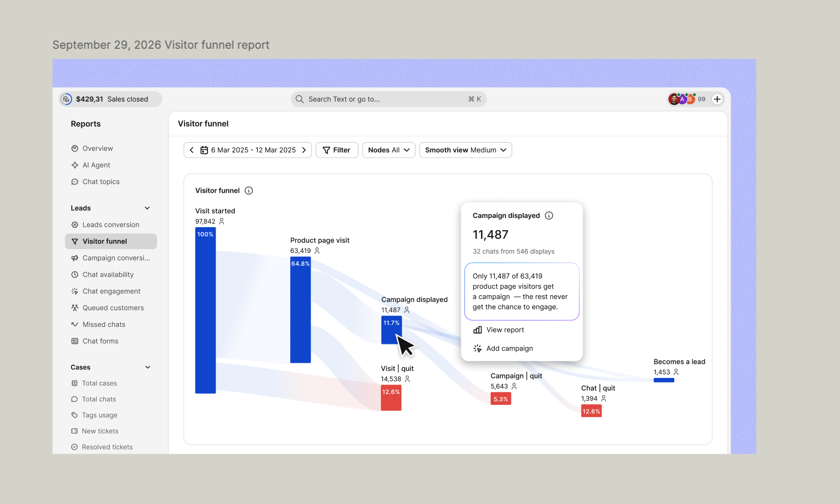This screenshot has width=840, height=504.
Task: Click the plus icon beside user avatars
Action: [717, 99]
